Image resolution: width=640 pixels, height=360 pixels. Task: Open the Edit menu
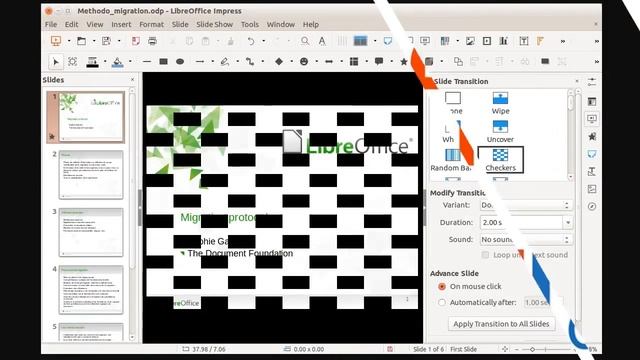point(71,24)
